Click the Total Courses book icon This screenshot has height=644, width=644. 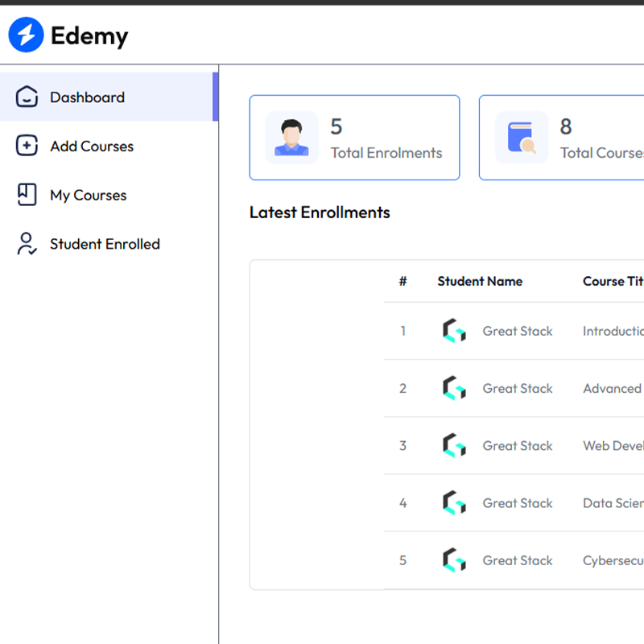[522, 138]
